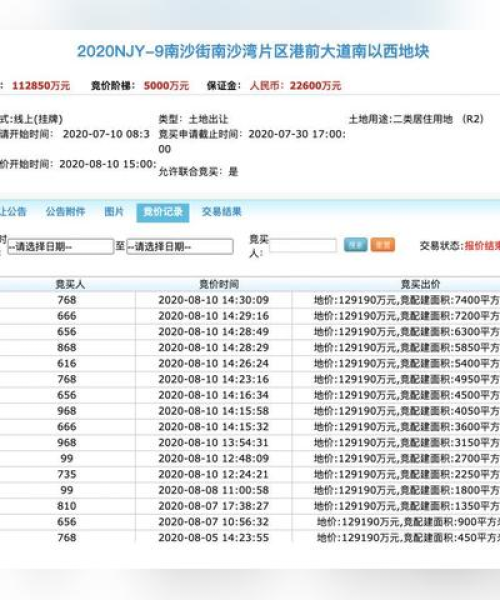Click the red 交易状态 status text
The width and height of the screenshot is (500, 600).
(482, 246)
